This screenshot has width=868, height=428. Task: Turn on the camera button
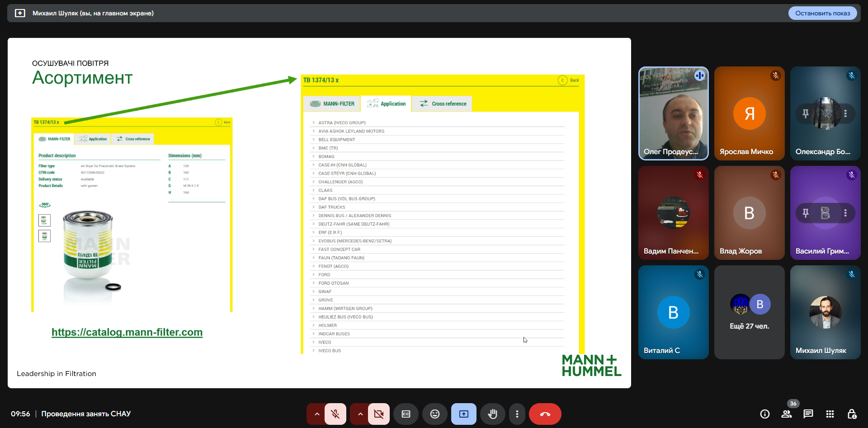[x=378, y=414]
